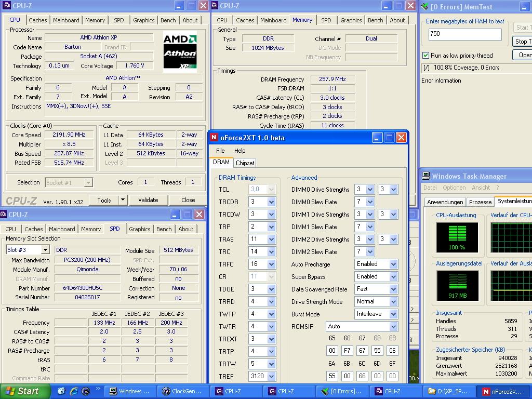Open TRP timing dropdown
Viewport: 532px width, 399px height.
(271, 227)
